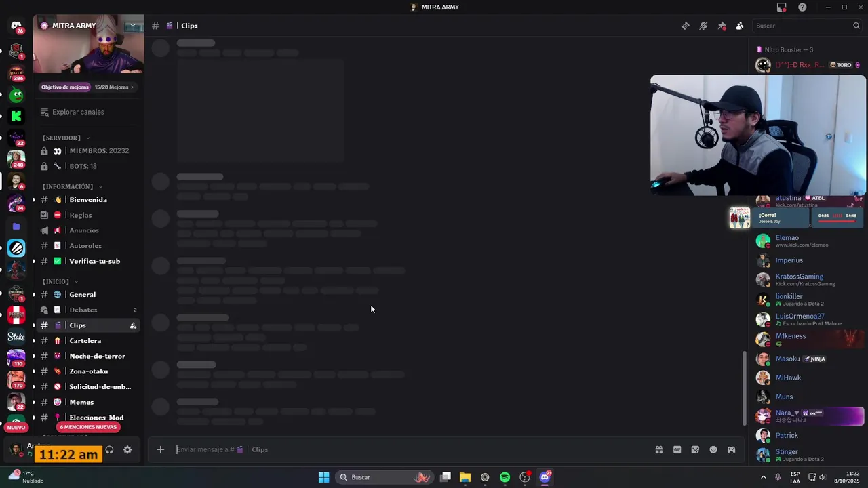Open the gift Nitro icon in message bar
868x488 pixels.
658,449
